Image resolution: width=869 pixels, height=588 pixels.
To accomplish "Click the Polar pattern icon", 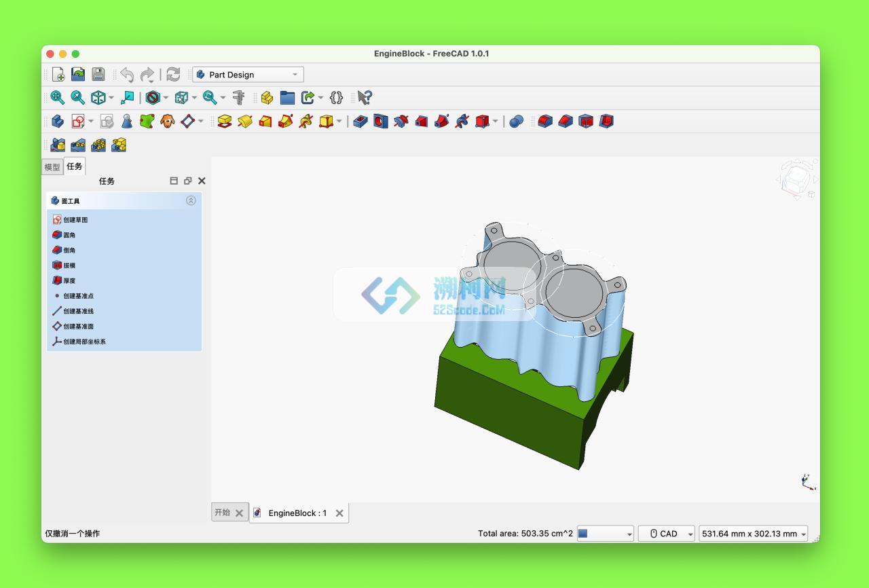I will (98, 145).
